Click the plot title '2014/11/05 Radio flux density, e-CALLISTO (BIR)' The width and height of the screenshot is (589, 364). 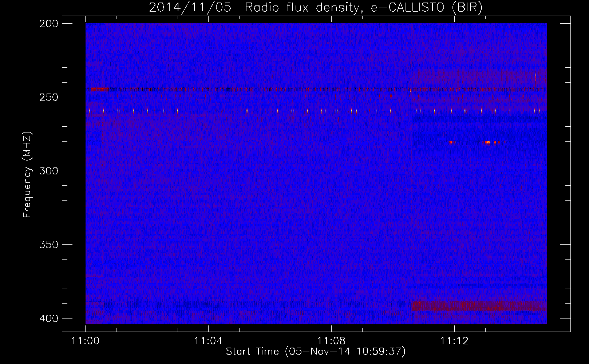(316, 7)
